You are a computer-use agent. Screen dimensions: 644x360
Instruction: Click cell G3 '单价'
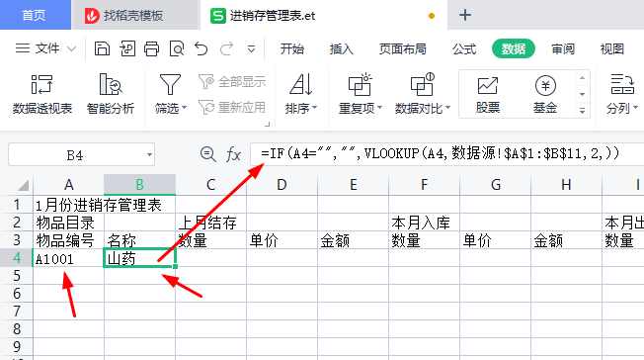coord(495,240)
